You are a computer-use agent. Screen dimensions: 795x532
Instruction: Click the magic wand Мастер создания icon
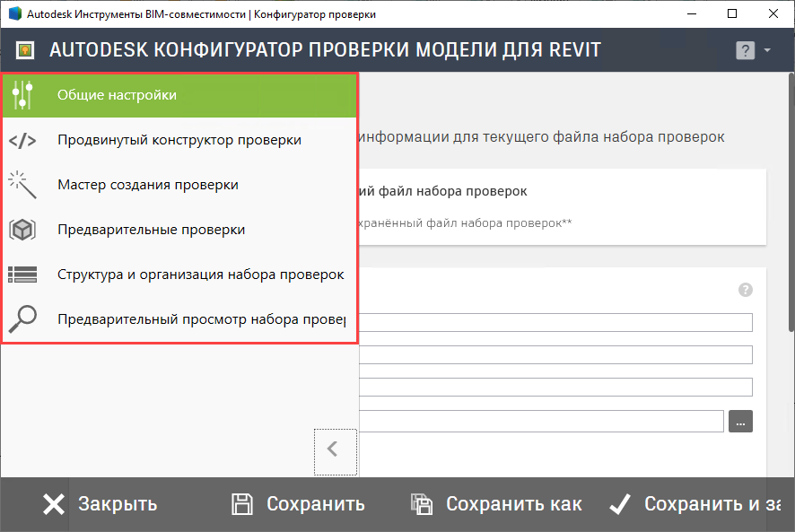coord(22,183)
